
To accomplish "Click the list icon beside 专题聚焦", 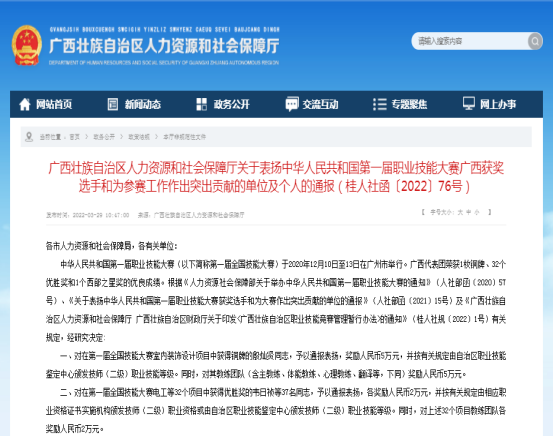I will point(380,104).
